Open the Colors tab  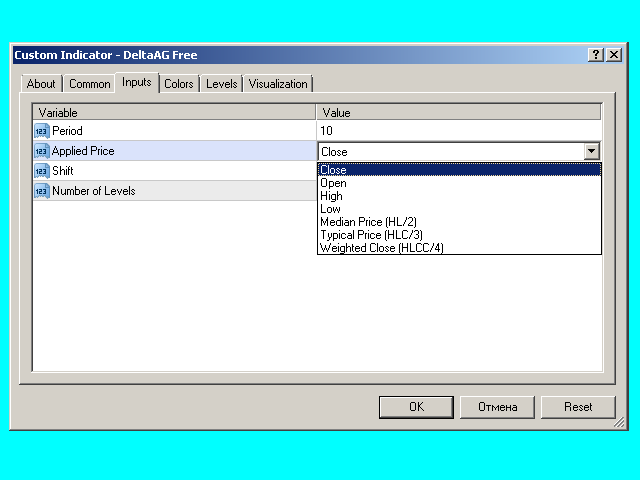click(x=179, y=84)
